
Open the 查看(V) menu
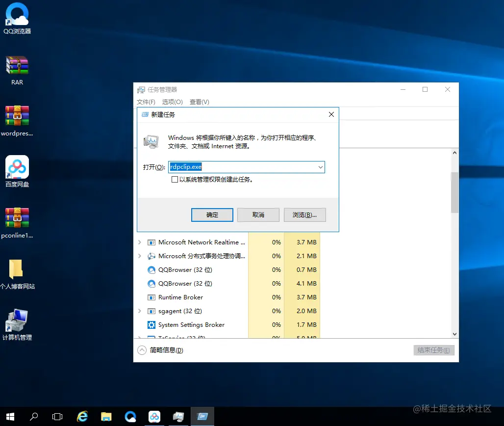tap(199, 102)
